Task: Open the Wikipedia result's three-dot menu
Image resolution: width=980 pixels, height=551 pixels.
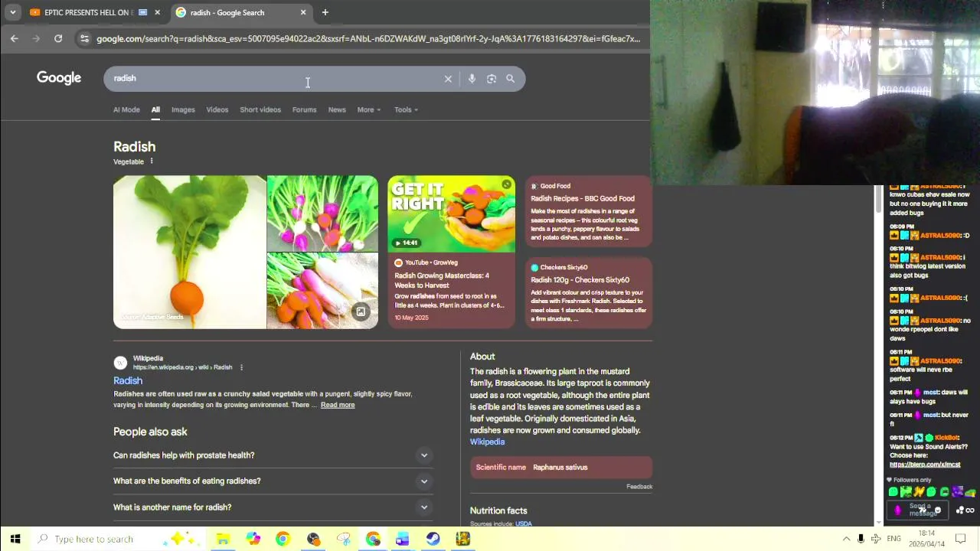Action: click(x=241, y=367)
